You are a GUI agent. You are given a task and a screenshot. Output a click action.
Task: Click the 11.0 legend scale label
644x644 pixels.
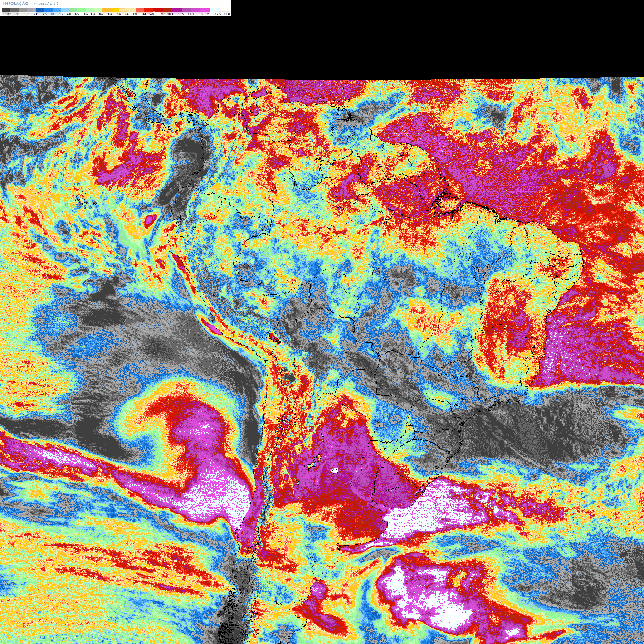[191, 14]
